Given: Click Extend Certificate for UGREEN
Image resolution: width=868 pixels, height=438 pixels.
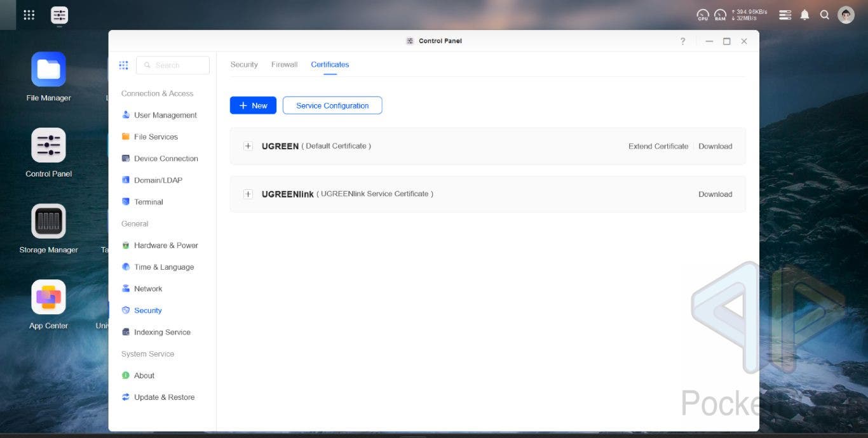Looking at the screenshot, I should point(658,146).
